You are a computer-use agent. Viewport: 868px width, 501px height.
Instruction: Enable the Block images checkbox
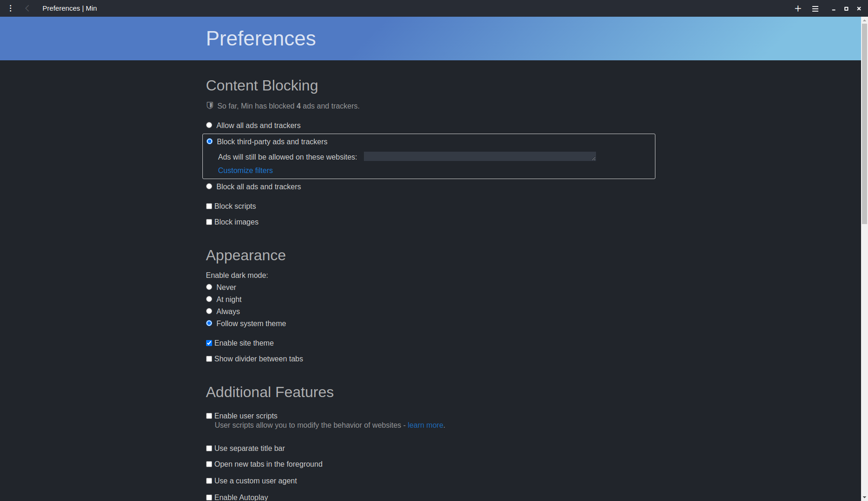point(209,222)
